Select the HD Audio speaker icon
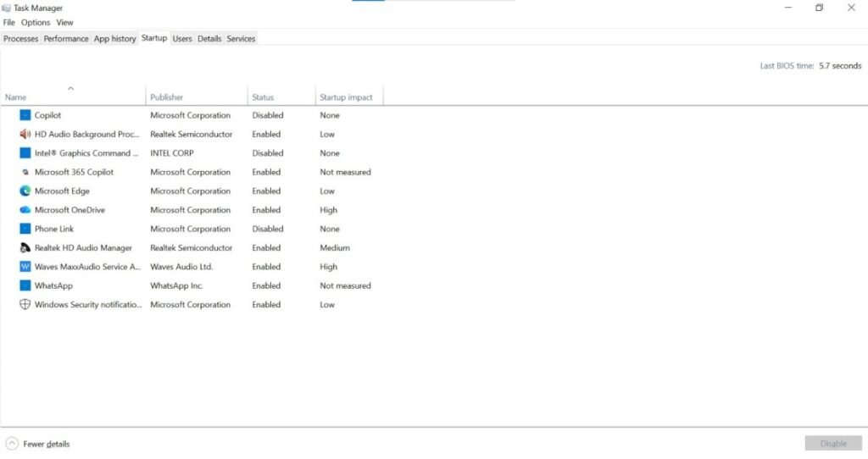This screenshot has width=868, height=459. coord(25,134)
